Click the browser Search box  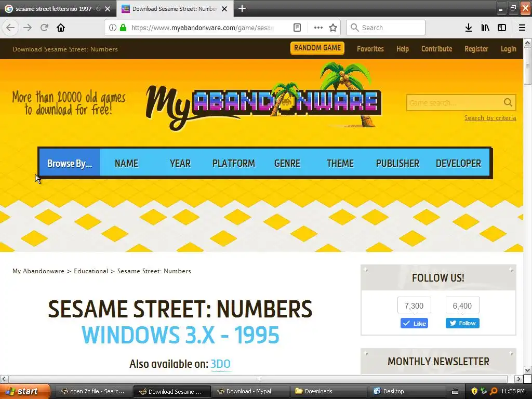(x=386, y=28)
